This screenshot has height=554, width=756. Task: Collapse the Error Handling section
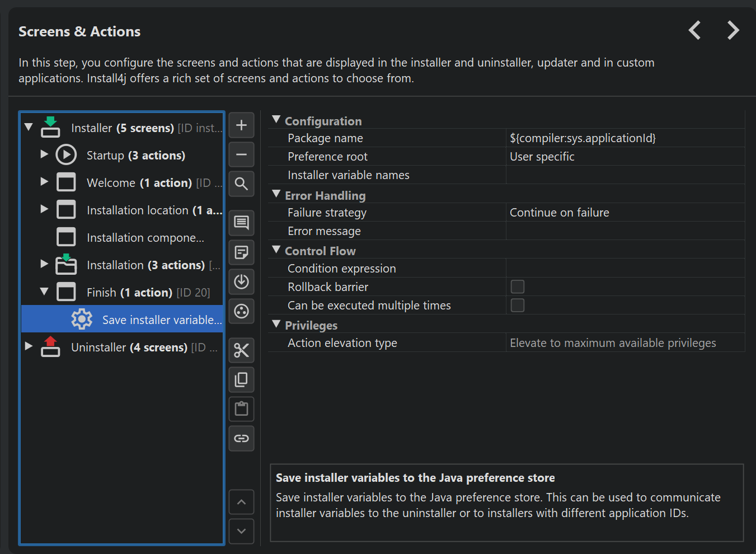[x=276, y=194]
